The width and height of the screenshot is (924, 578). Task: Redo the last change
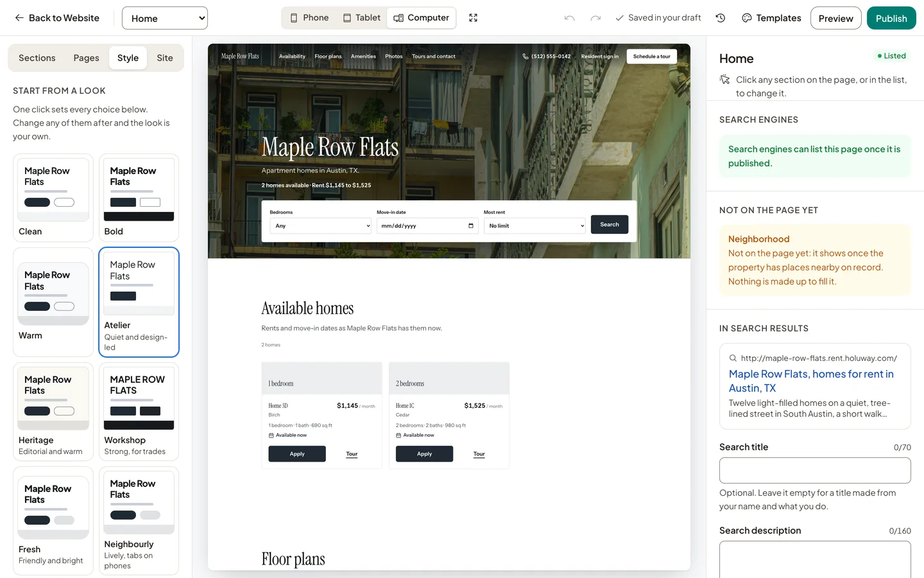pos(595,18)
